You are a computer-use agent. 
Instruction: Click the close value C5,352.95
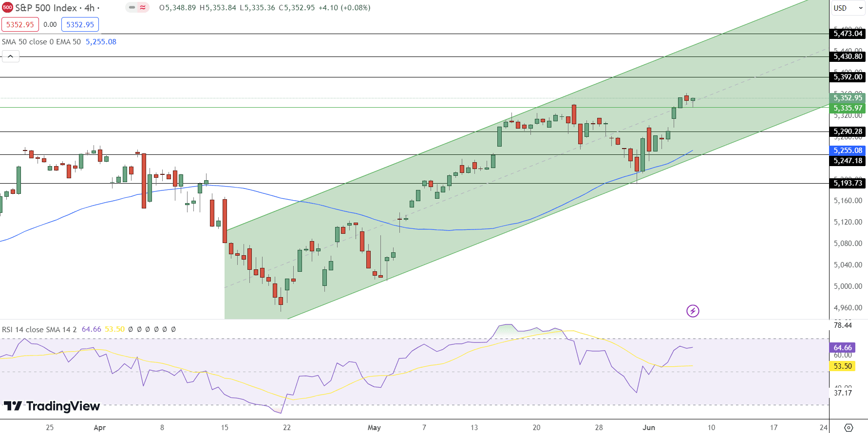click(x=297, y=8)
